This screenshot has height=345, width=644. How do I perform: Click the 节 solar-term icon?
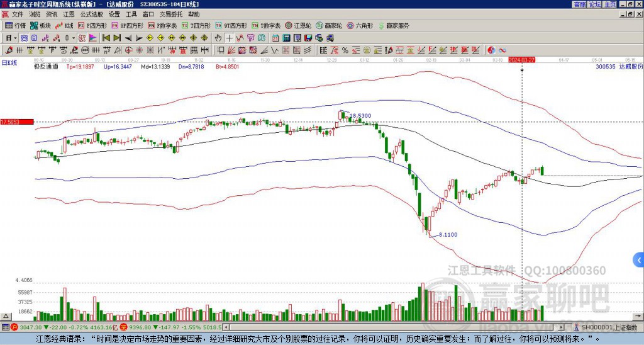(x=250, y=38)
